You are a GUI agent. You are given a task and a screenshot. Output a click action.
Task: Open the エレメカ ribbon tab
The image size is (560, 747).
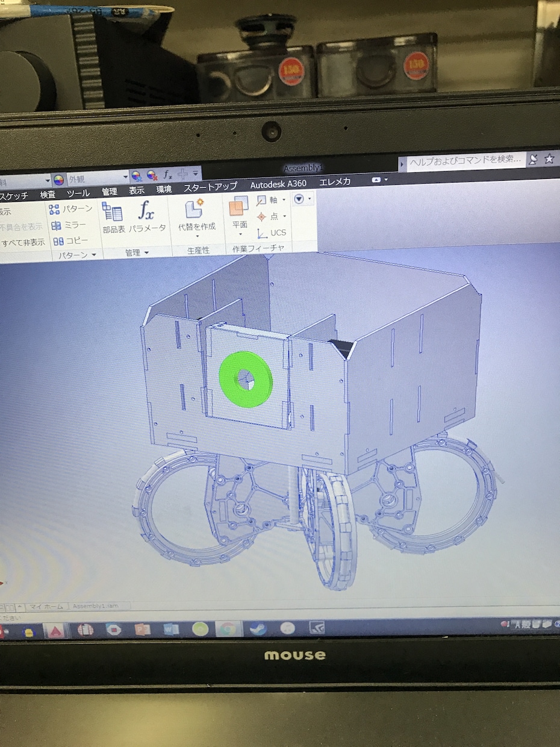coord(335,182)
